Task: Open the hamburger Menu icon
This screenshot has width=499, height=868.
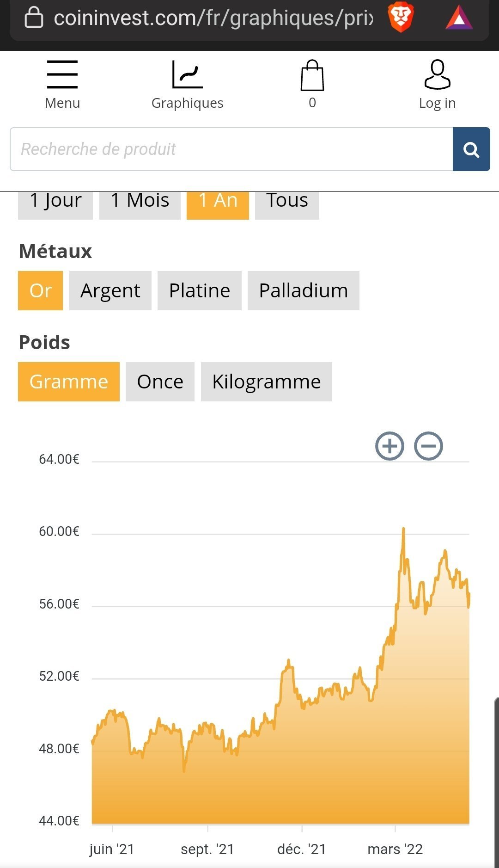Action: (x=62, y=83)
